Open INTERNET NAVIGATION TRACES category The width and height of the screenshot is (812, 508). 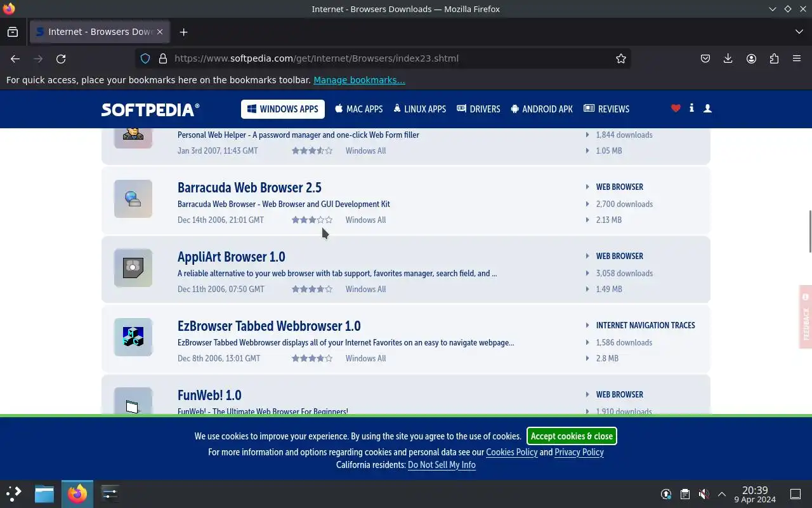point(645,325)
